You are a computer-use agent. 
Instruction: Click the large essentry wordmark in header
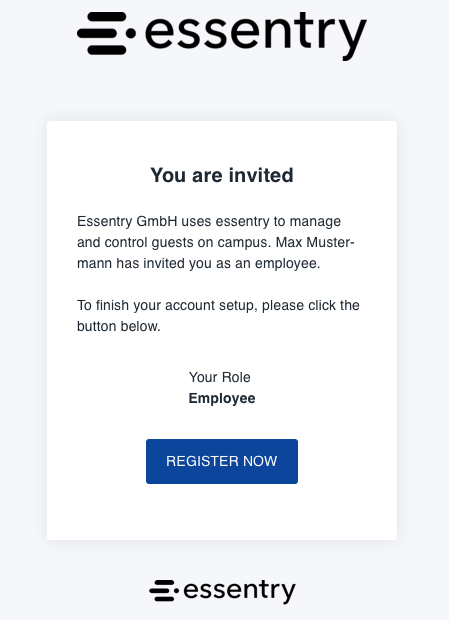(x=256, y=36)
